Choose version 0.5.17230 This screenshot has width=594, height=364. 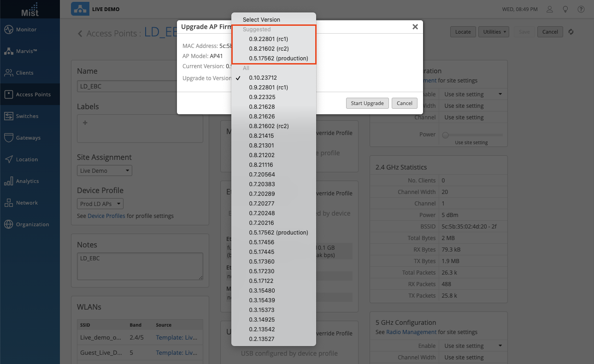274,271
